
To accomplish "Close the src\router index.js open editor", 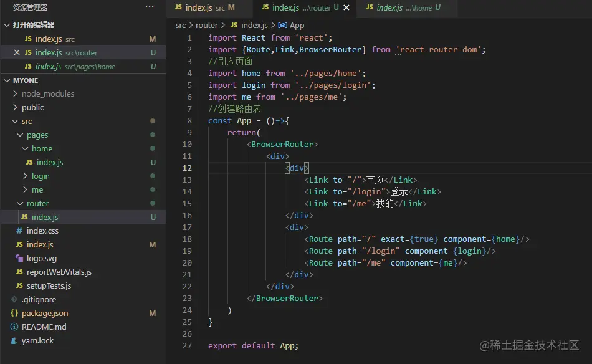I will [17, 52].
